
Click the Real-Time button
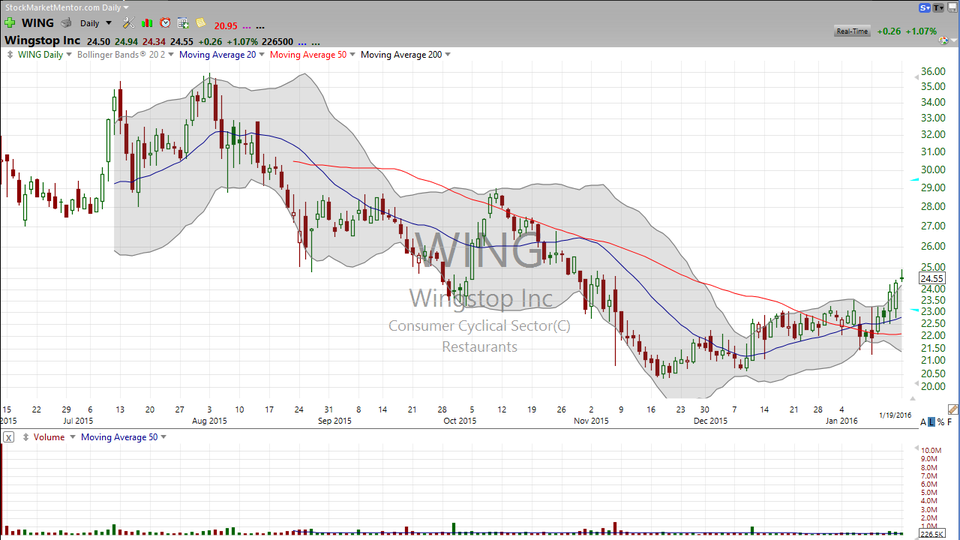coord(852,31)
